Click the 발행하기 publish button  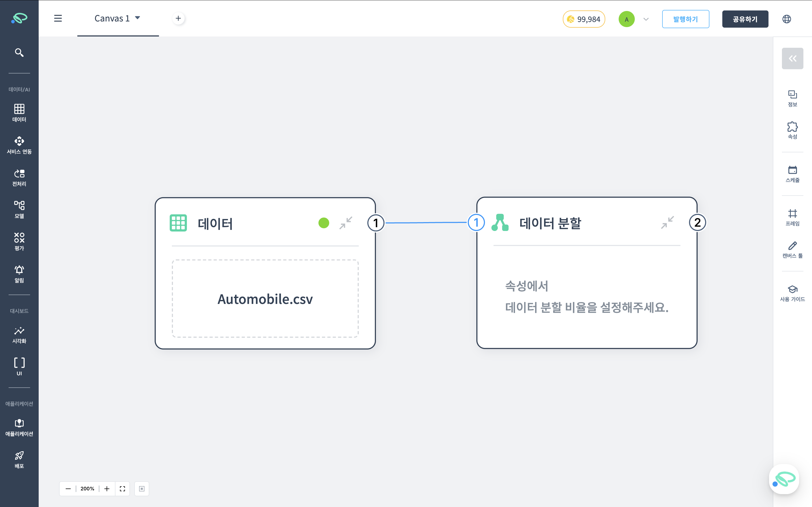(686, 19)
